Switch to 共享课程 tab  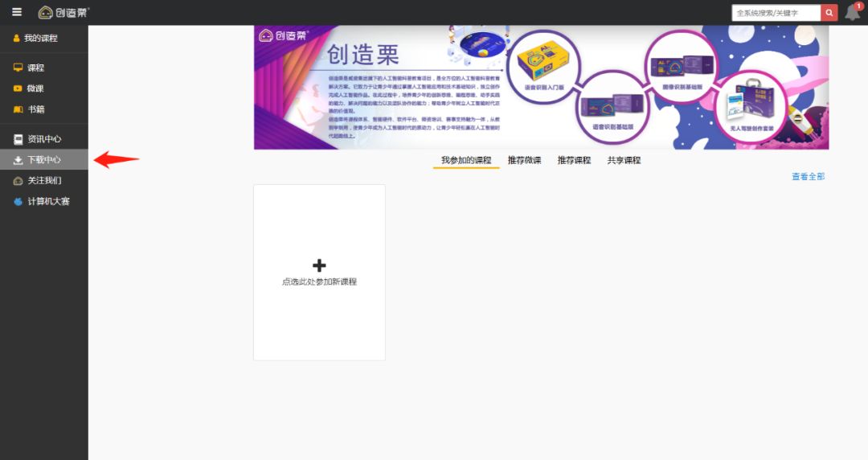[x=624, y=160]
